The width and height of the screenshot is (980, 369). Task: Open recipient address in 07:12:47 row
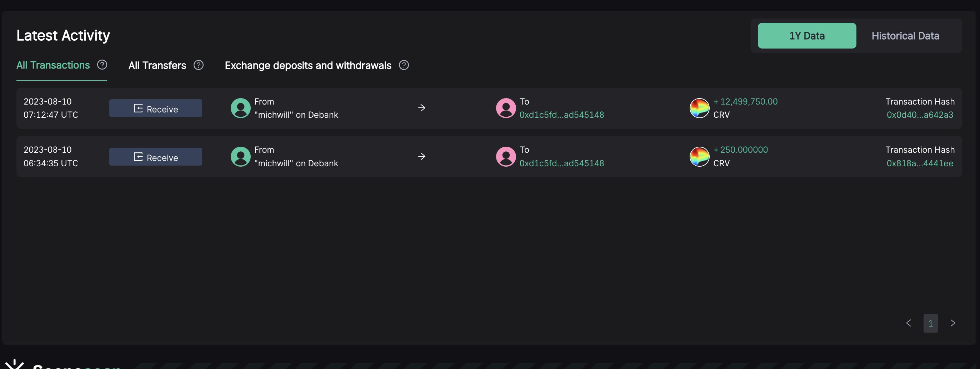tap(561, 115)
